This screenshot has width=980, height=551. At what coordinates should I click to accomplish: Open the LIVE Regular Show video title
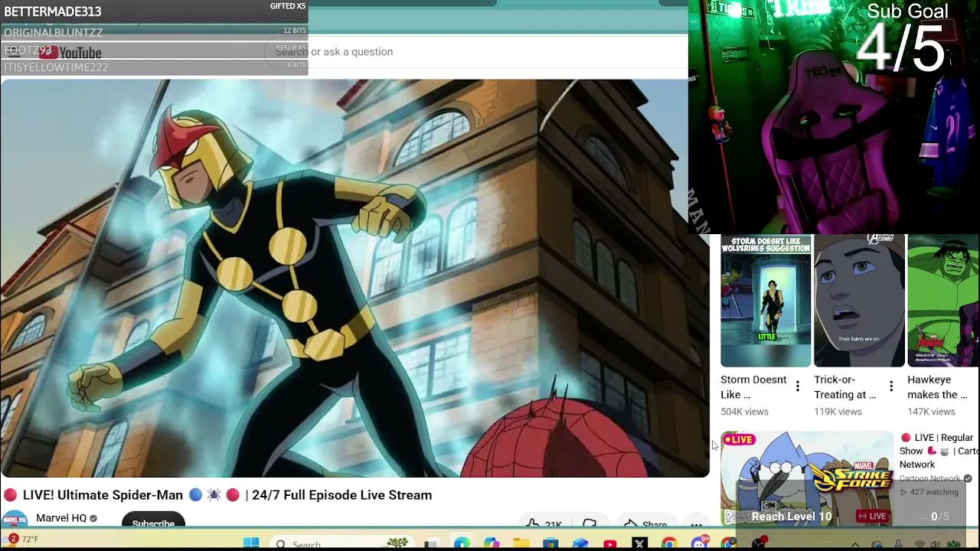pyautogui.click(x=939, y=451)
